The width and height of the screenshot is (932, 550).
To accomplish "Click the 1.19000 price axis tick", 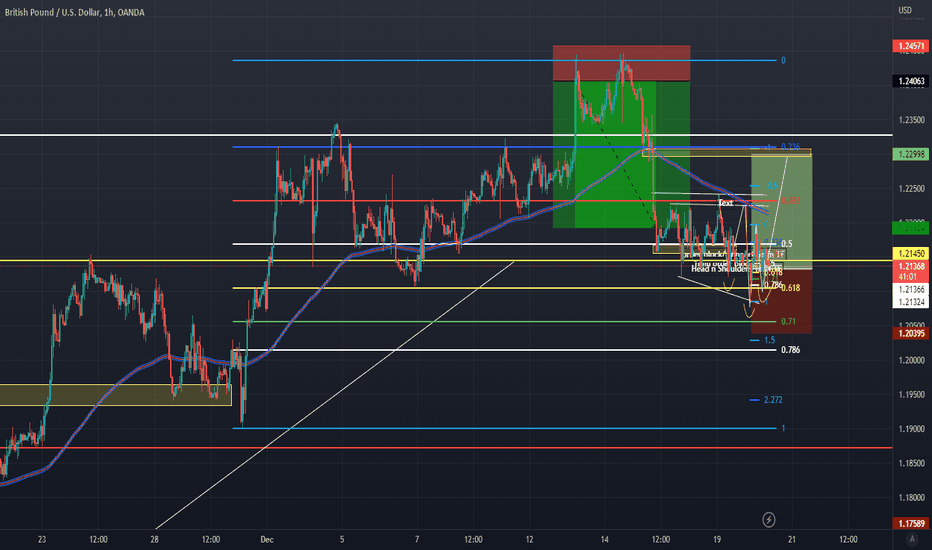I will 911,429.
